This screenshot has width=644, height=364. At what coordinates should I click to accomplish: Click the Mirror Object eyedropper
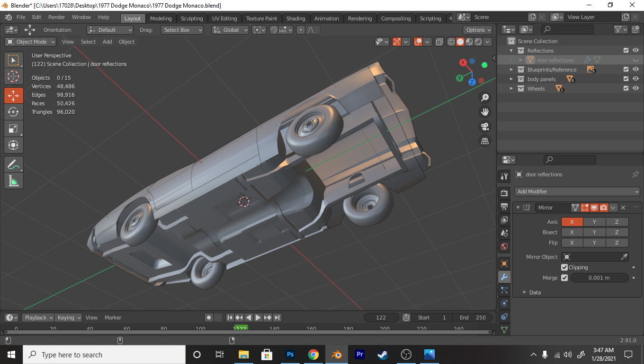coord(624,257)
